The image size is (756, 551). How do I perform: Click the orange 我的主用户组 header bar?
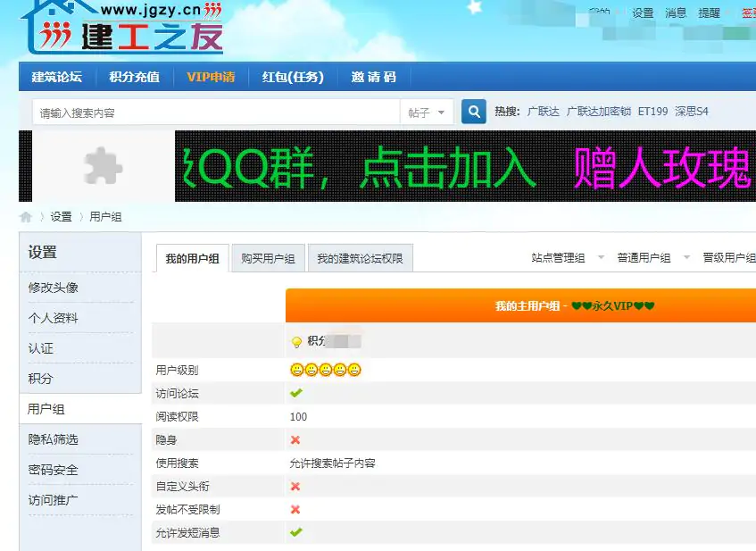(520, 305)
